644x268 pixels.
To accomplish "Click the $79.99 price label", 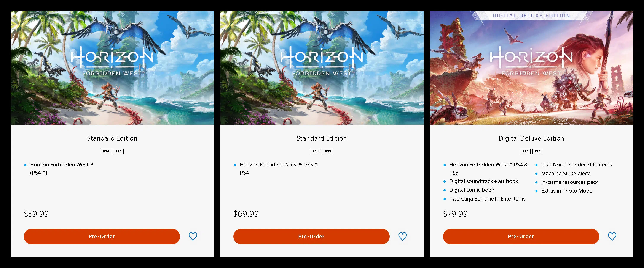I will point(455,214).
